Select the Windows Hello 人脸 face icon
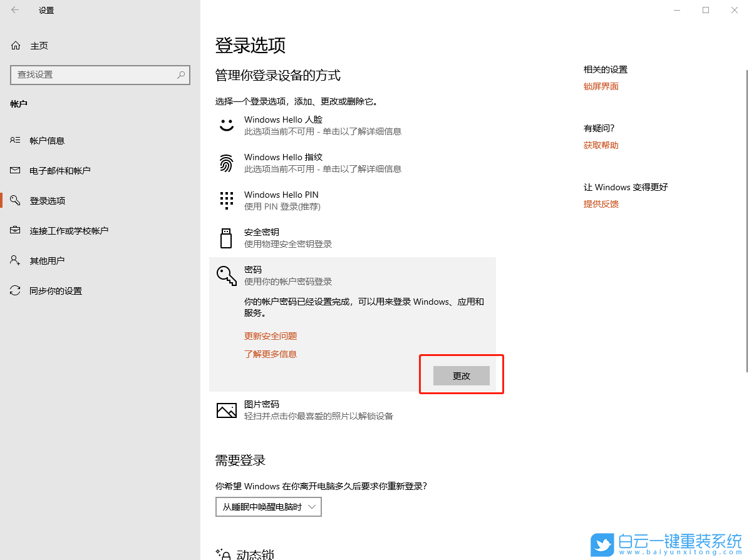This screenshot has width=749, height=560. [226, 125]
